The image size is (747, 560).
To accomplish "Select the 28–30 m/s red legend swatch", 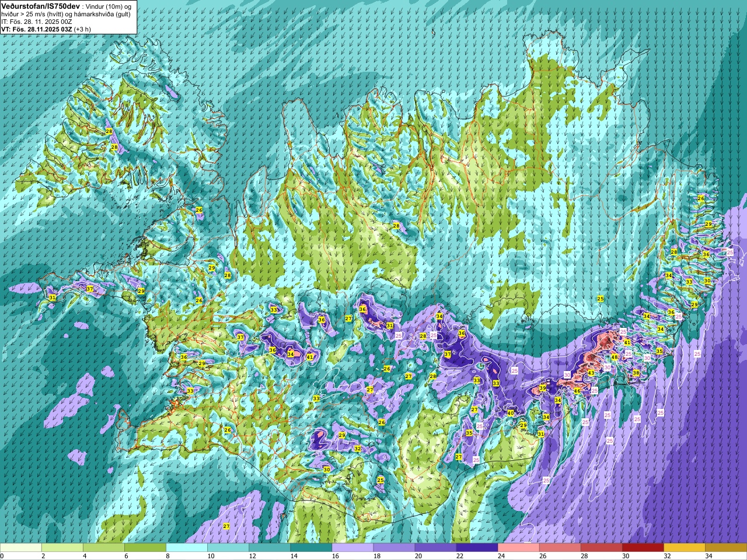I will (601, 548).
